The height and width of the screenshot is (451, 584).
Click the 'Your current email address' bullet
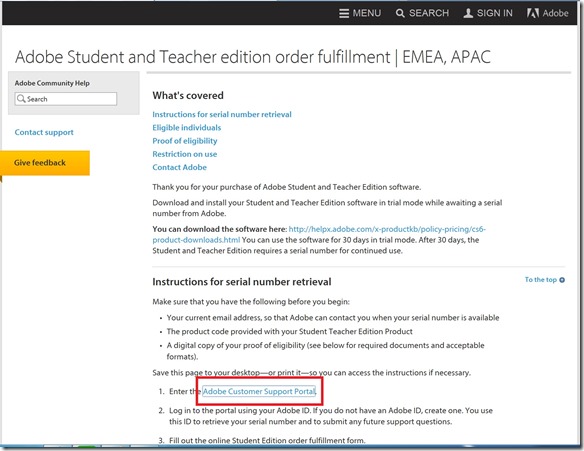point(333,318)
